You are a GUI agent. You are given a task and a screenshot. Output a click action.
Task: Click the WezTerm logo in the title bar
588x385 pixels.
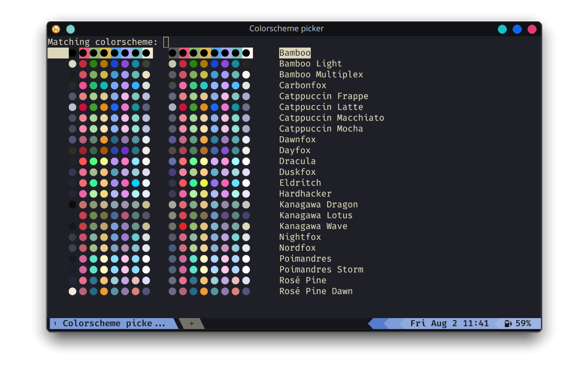pos(56,29)
